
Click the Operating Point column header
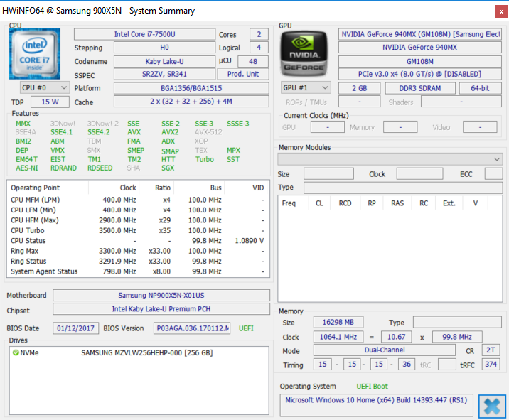(x=48, y=188)
